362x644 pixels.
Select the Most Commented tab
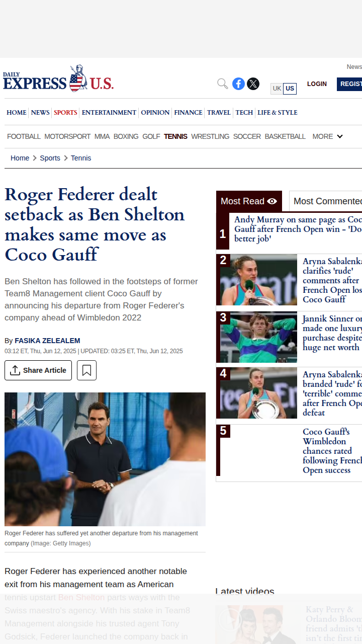tap(326, 201)
